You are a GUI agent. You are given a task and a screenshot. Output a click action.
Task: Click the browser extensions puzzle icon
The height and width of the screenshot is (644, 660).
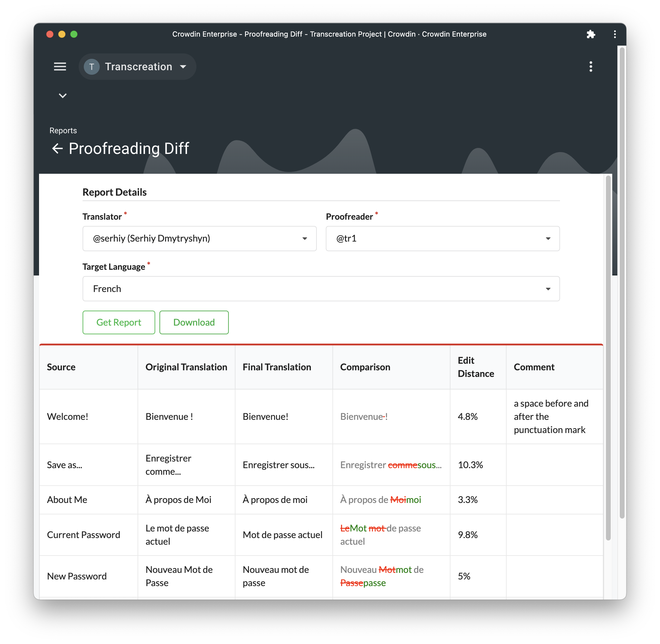tap(591, 34)
